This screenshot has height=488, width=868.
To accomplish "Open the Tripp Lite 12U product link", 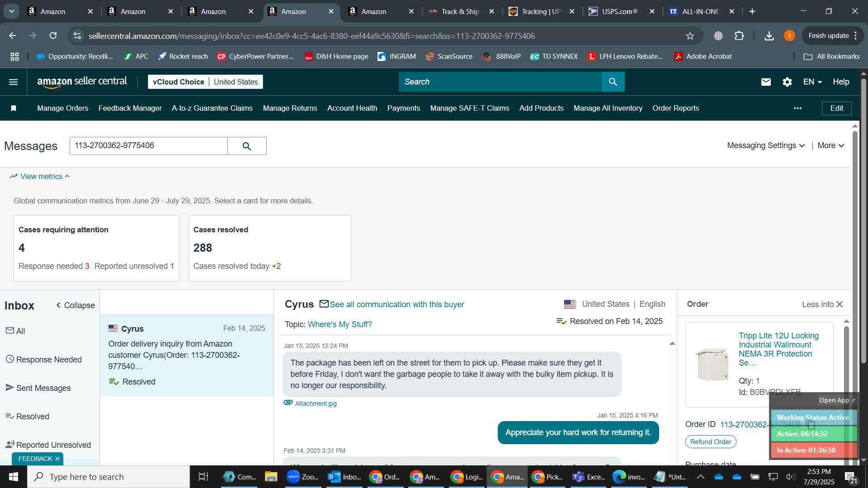I will pos(778,349).
